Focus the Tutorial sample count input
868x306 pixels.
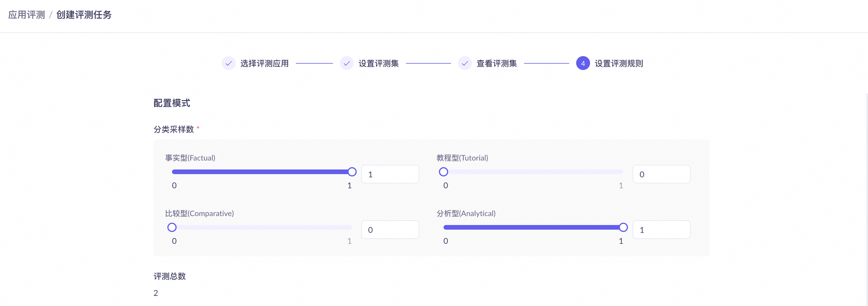[661, 174]
